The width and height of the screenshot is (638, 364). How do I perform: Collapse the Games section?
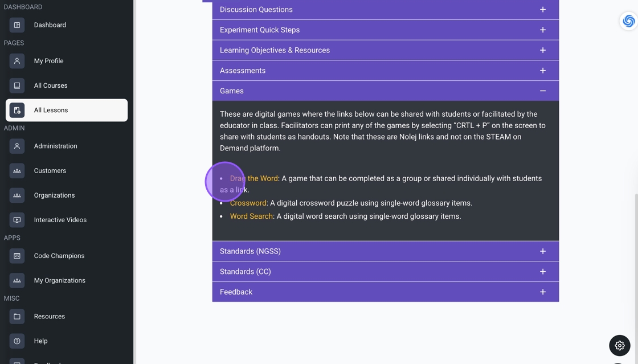pos(542,91)
